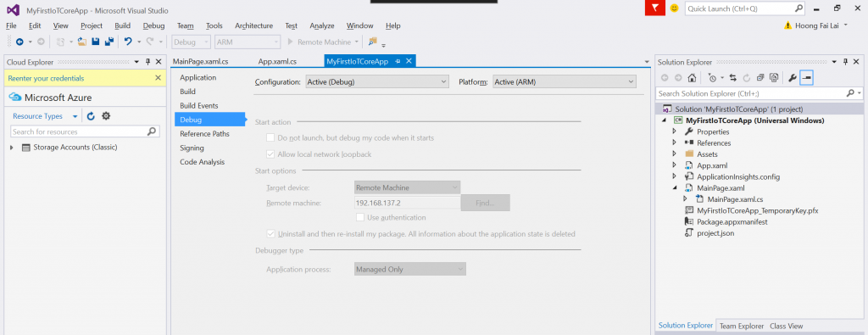Viewport: 868px width, 335px height.
Task: Open the Build menu
Action: (122, 25)
